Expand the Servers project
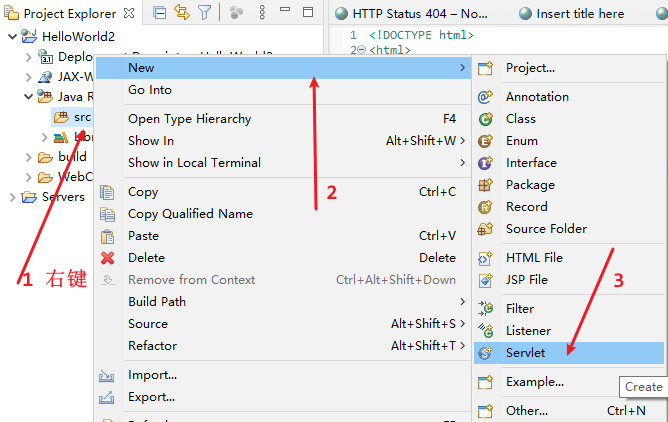Image resolution: width=668 pixels, height=422 pixels. coord(12,197)
